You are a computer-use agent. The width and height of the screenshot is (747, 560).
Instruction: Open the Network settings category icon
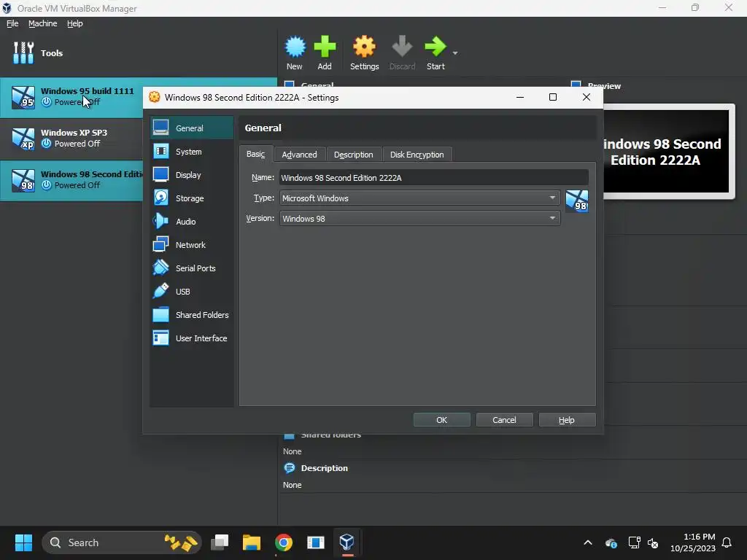(160, 244)
